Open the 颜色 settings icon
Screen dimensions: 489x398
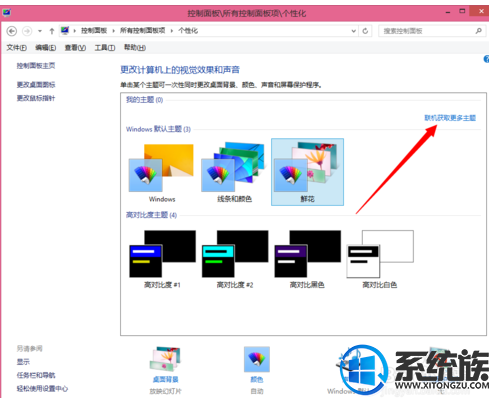257,360
